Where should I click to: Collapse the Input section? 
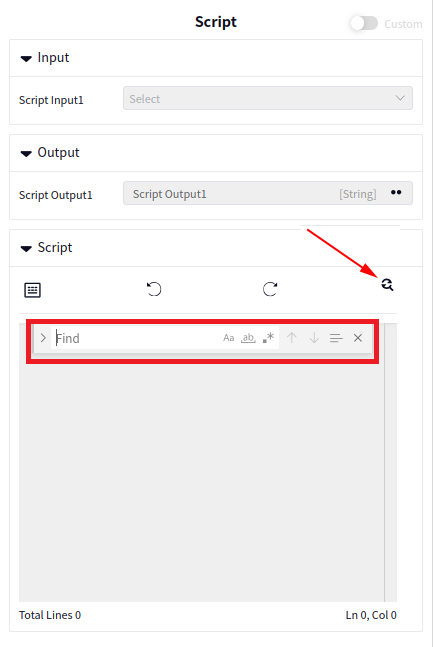click(26, 59)
